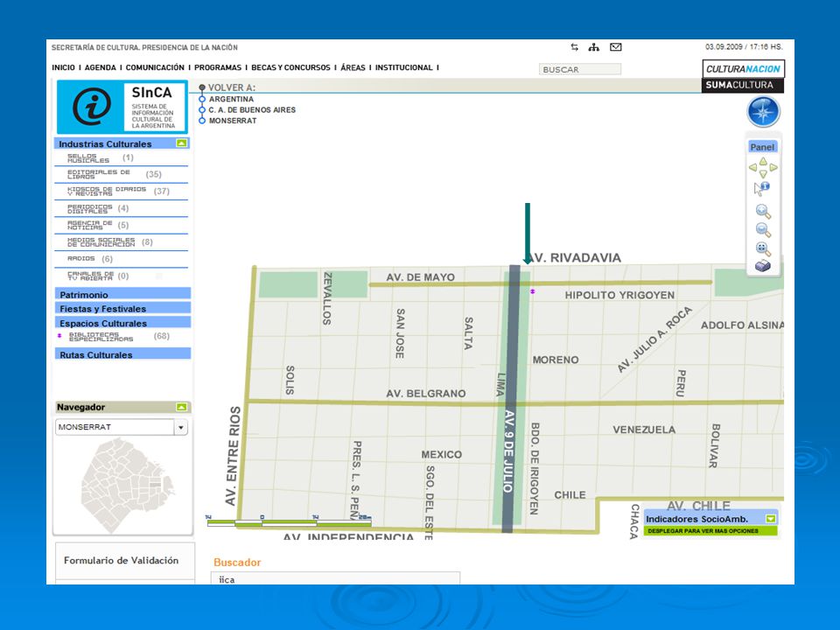This screenshot has width=840, height=630.
Task: Click the 'MORENO' street label
Action: point(556,360)
